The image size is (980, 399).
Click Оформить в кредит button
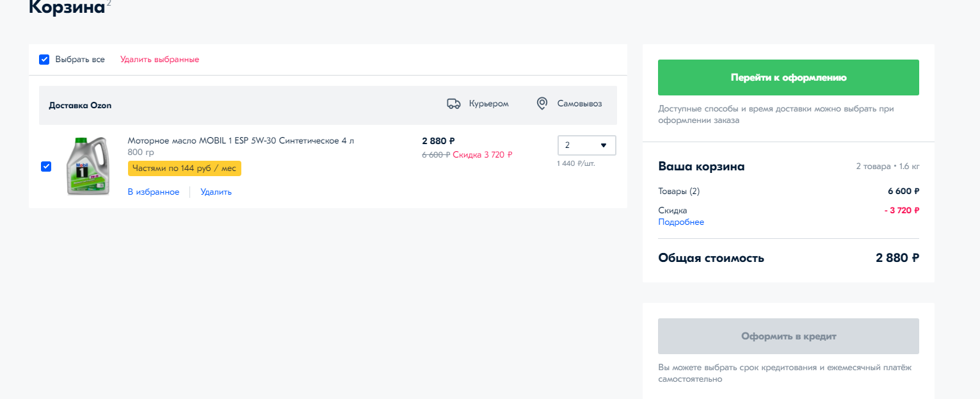click(789, 336)
